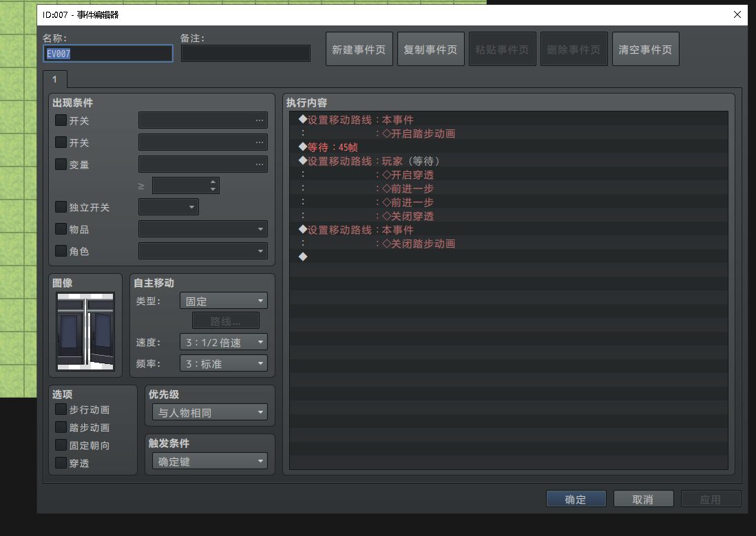Select the 等待：45帧 command line
Image resolution: width=756 pixels, height=536 pixels.
(509, 147)
